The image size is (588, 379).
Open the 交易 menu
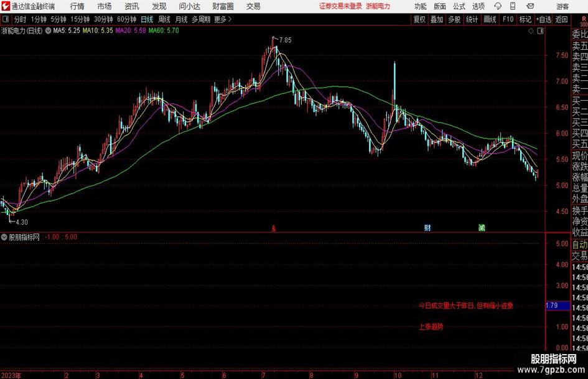253,6
